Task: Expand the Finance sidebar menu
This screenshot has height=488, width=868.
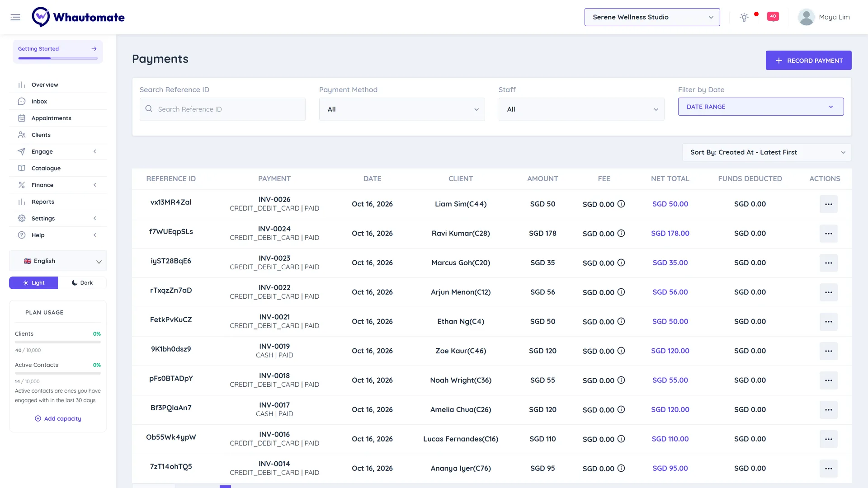Action: click(58, 185)
